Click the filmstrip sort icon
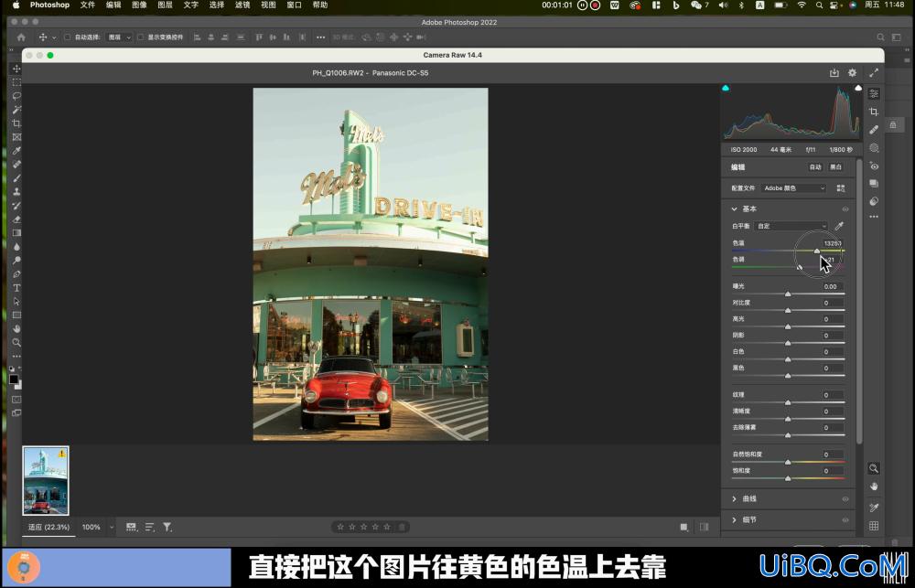Viewport: 915px width, 588px height. (x=149, y=527)
